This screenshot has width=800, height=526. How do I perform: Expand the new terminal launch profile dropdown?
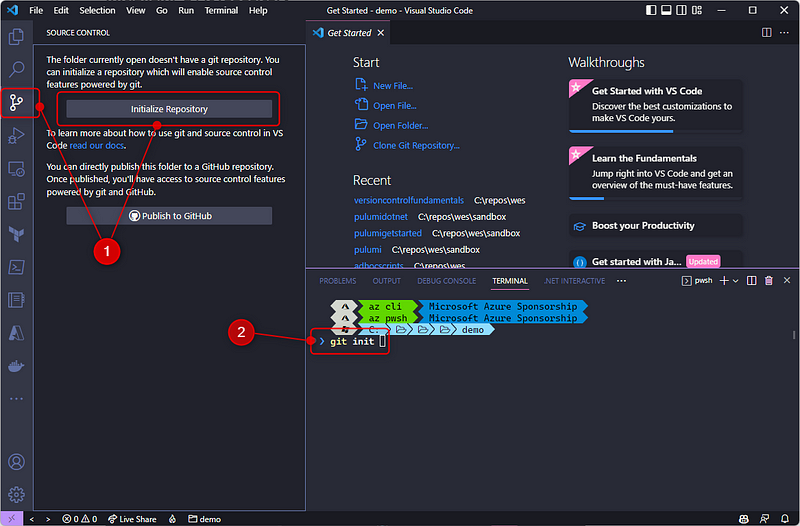[734, 281]
